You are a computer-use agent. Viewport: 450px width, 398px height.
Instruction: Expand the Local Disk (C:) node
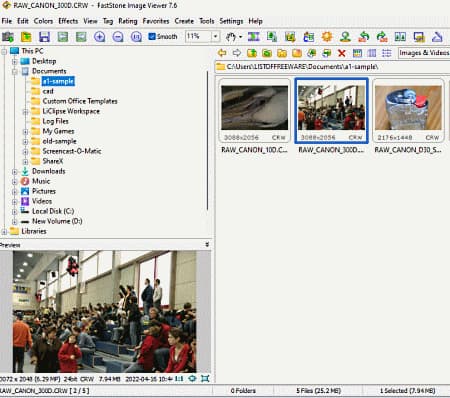(14, 212)
